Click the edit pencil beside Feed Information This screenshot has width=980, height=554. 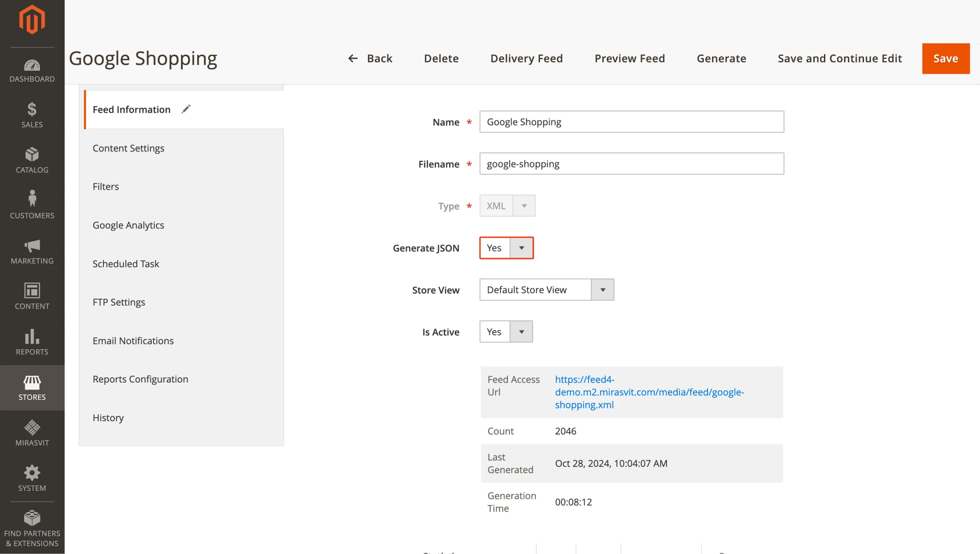click(186, 109)
